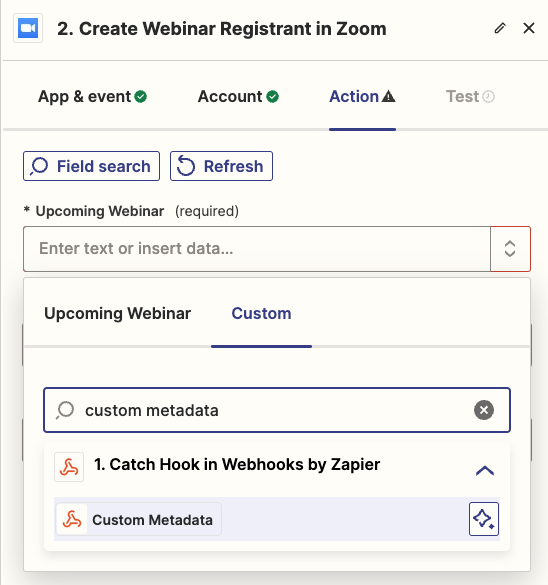Screen dimensions: 548x585
Task: Click the 'Upcoming Webinar (required)' field label
Action: [131, 211]
